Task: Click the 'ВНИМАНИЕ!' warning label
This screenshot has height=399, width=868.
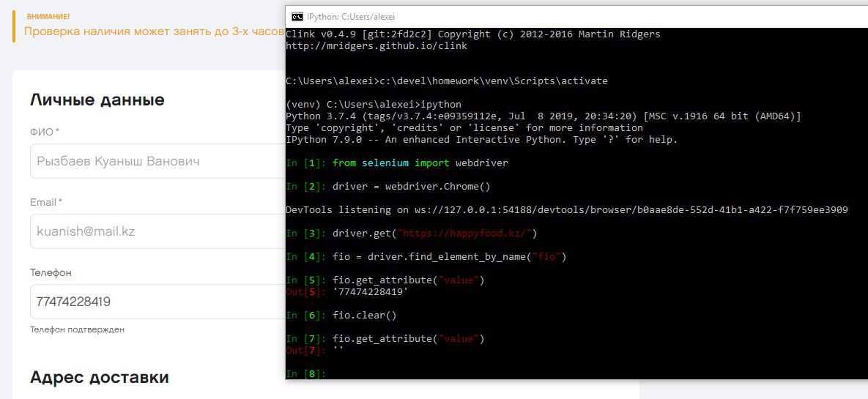Action: pyautogui.click(x=48, y=17)
